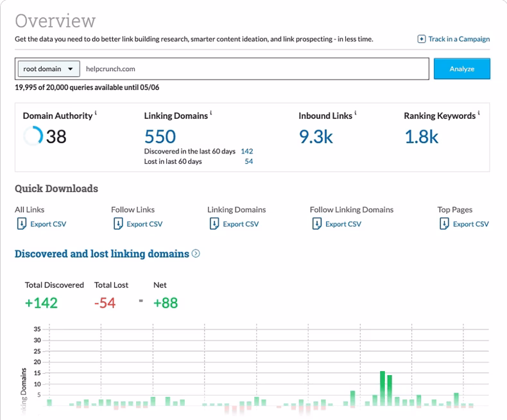
Task: Click the info icon next to Linking Domains
Action: pos(211,114)
